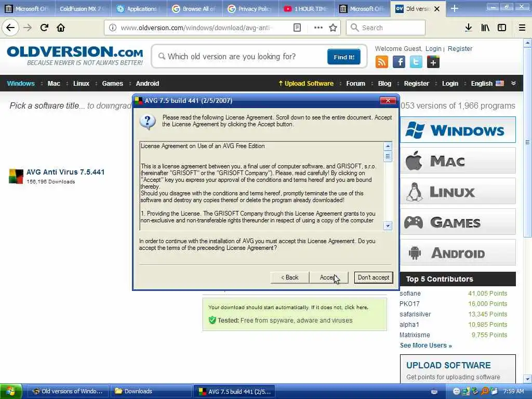532x399 pixels.
Task: Focus the old version search field
Action: [241, 57]
